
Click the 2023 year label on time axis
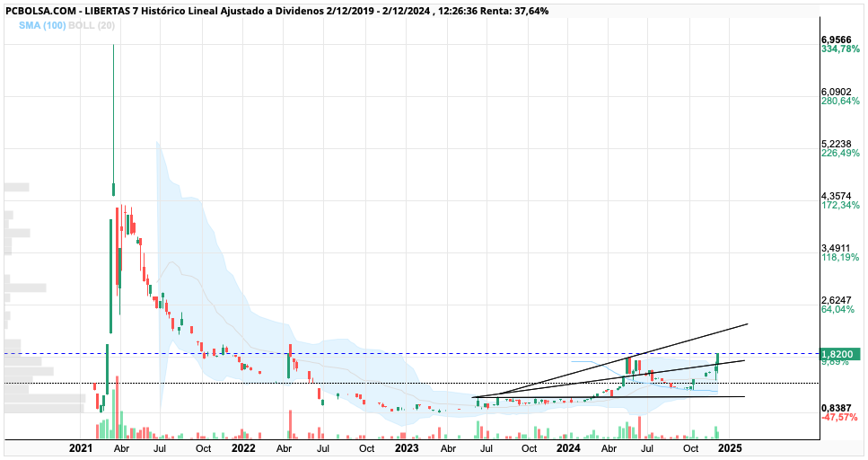point(407,448)
